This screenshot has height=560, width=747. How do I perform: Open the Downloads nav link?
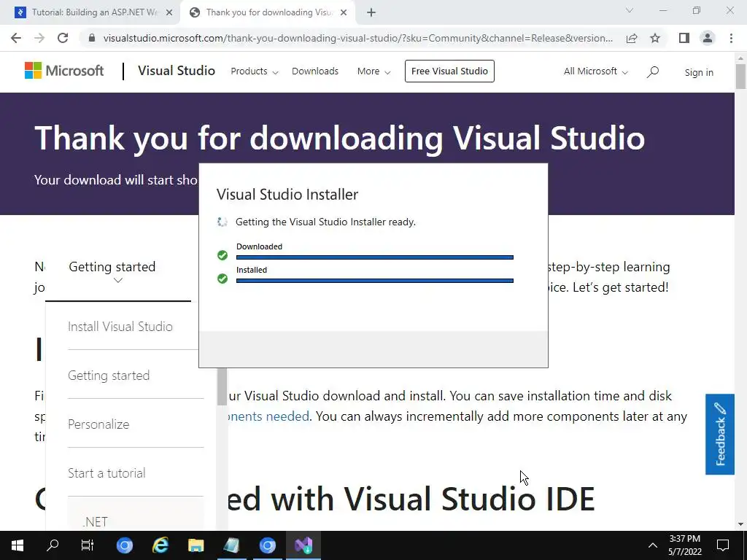[x=315, y=71]
